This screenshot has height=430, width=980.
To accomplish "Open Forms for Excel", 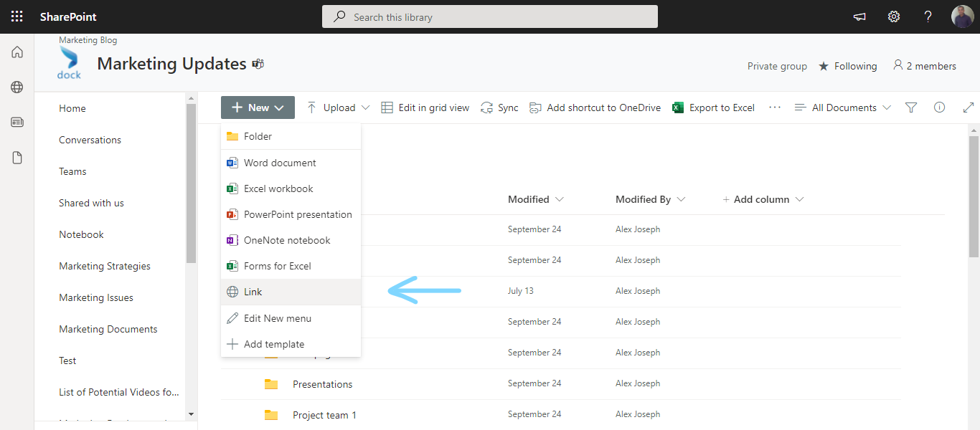I will (x=278, y=266).
